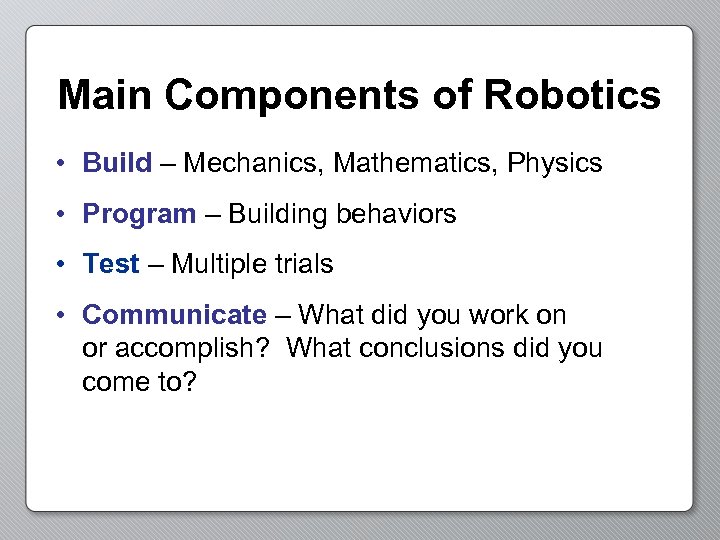Select the bold word 'Communicate'
The image size is (720, 540).
(174, 316)
